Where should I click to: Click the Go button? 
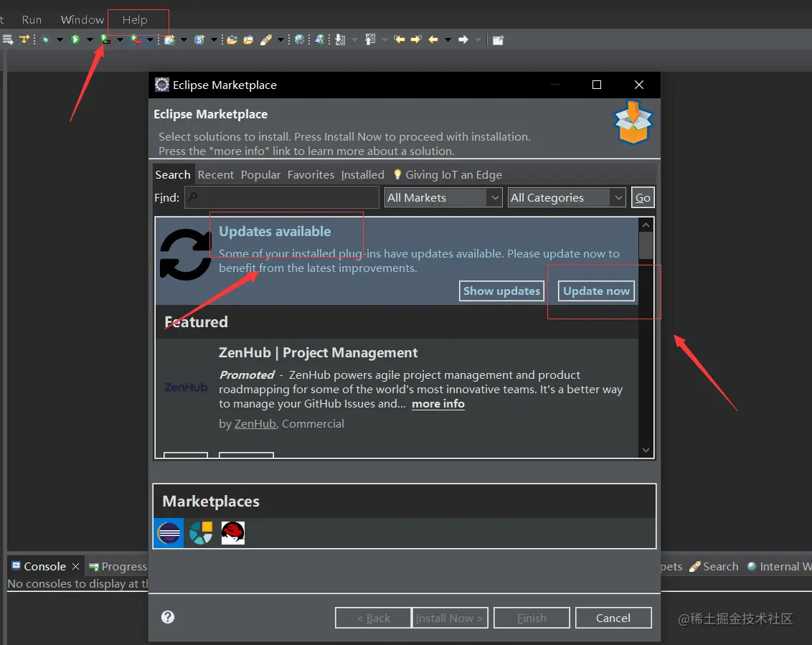pyautogui.click(x=643, y=197)
